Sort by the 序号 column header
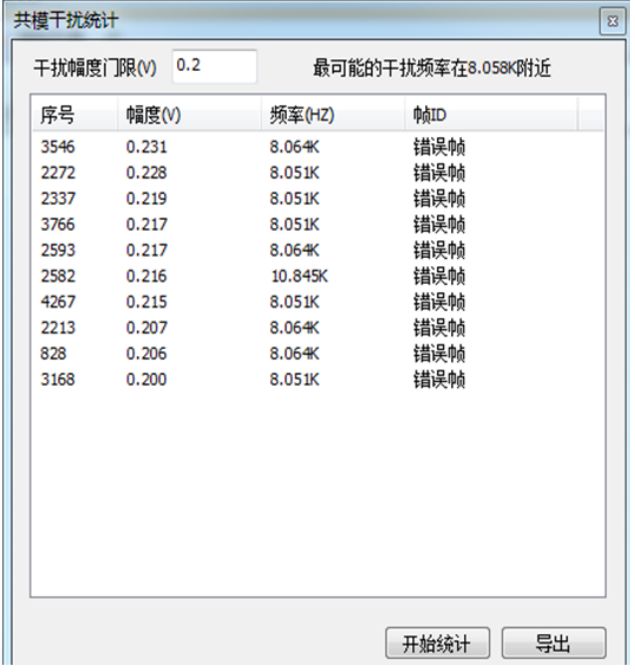Viewport: 635px width, 672px height. click(75, 114)
